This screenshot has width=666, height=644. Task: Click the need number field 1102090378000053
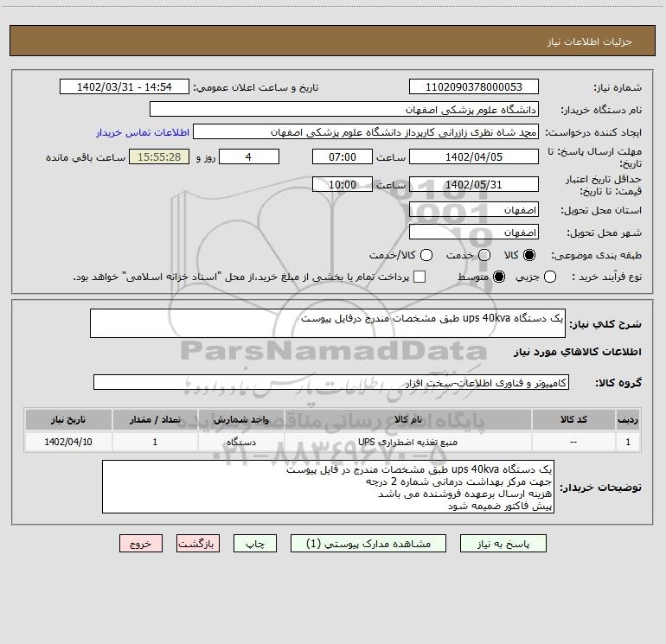tap(474, 87)
